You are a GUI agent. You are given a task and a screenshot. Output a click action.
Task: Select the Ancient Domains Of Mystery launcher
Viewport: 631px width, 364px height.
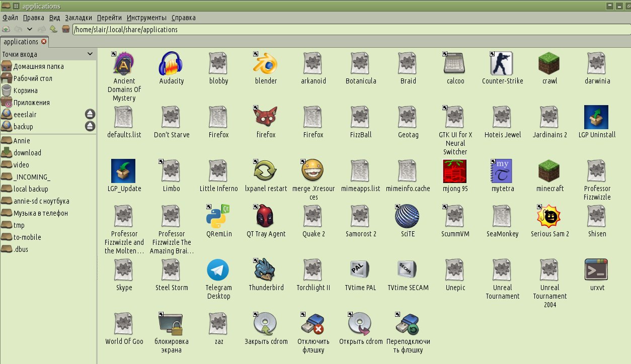point(124,63)
